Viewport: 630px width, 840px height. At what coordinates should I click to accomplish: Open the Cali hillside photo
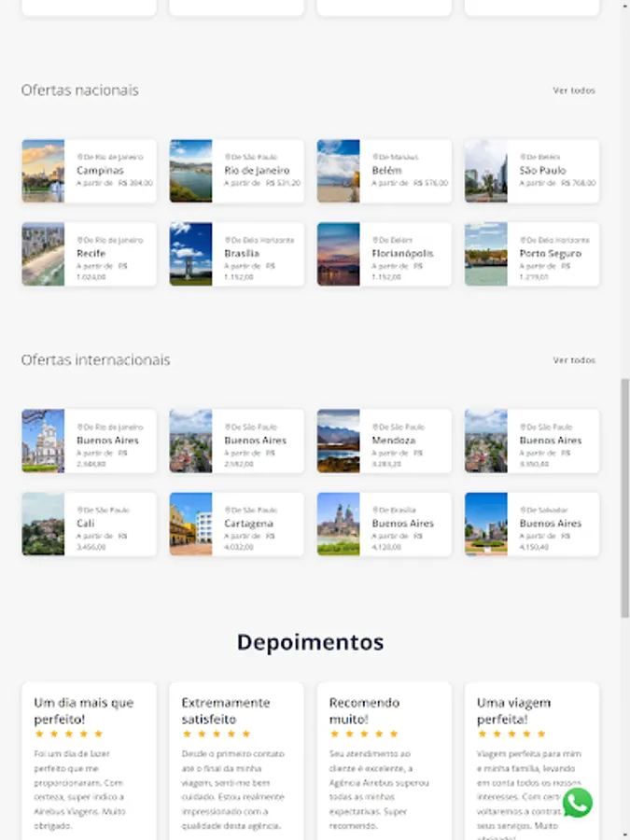[x=43, y=524]
